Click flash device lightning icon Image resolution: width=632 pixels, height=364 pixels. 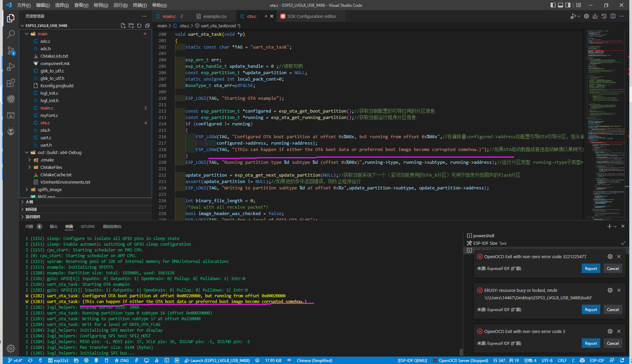coord(137,360)
